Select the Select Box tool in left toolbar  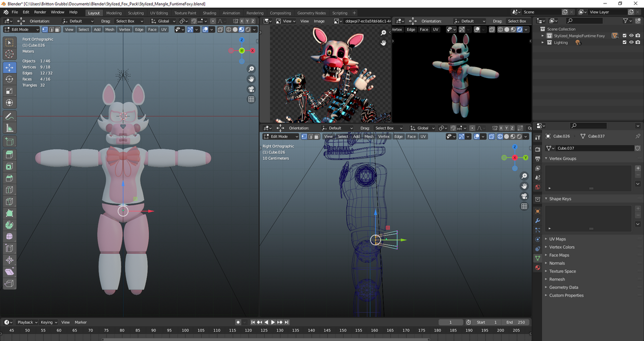click(10, 43)
